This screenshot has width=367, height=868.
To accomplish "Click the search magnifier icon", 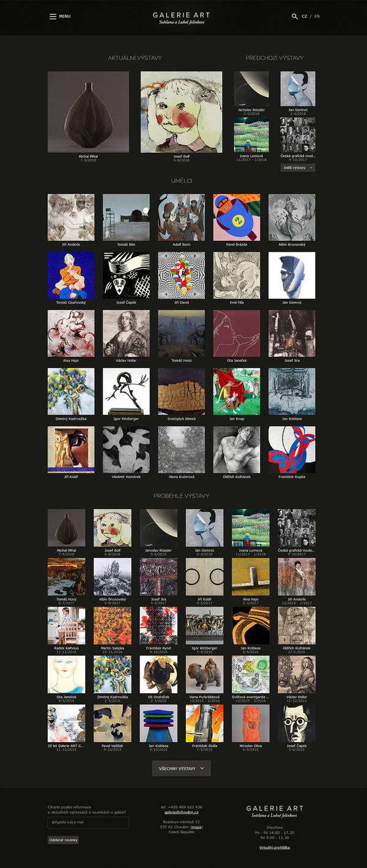I will 294,17.
